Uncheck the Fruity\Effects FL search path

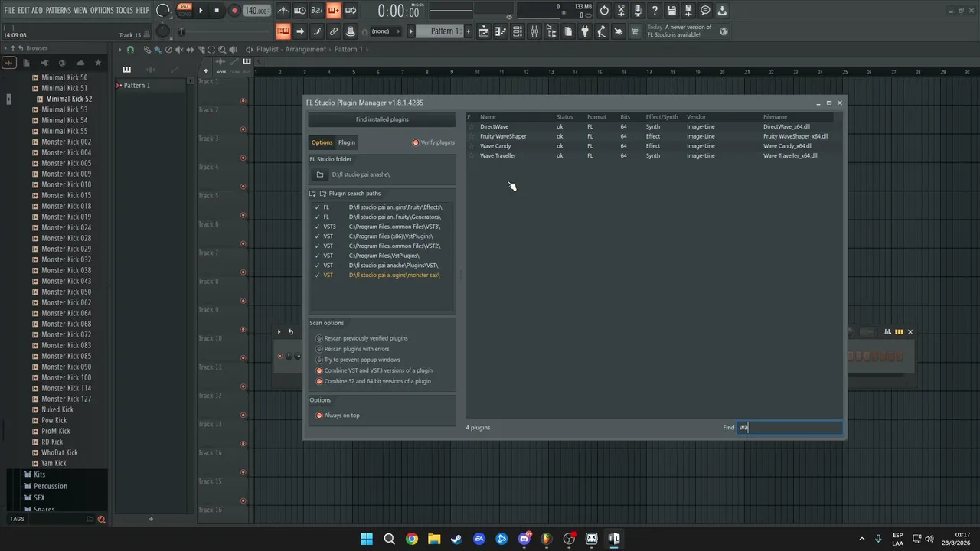pyautogui.click(x=317, y=207)
